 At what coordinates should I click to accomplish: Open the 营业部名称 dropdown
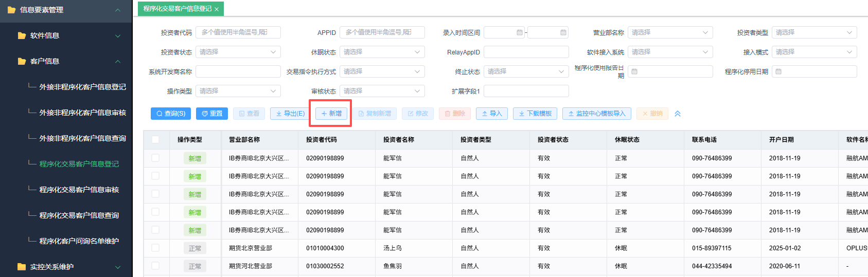(x=670, y=32)
